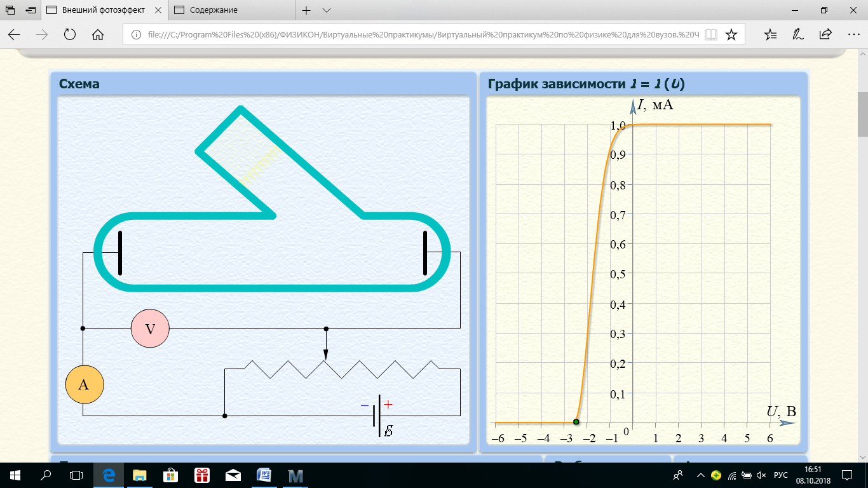Click the Edge icon in taskbar
The height and width of the screenshot is (488, 868).
point(109,475)
